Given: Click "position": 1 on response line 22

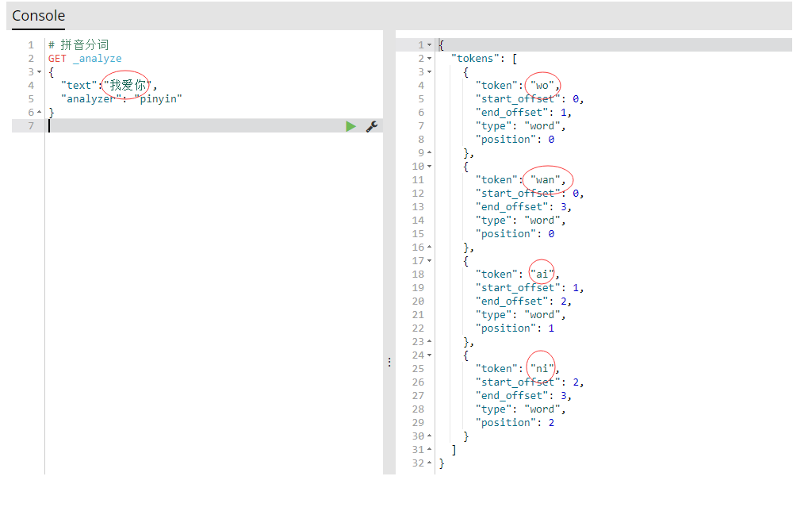Looking at the screenshot, I should 515,328.
